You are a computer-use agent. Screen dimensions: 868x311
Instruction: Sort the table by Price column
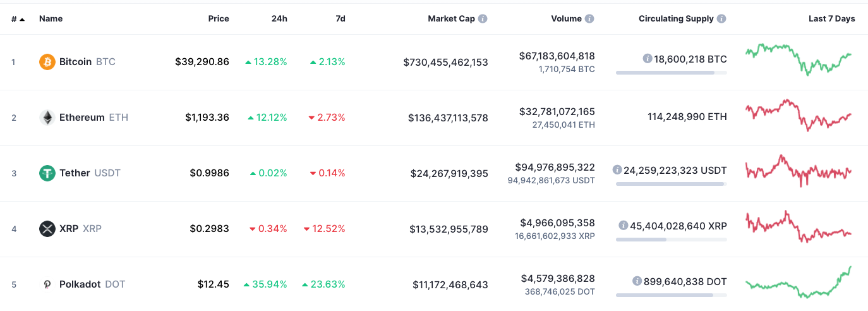219,19
